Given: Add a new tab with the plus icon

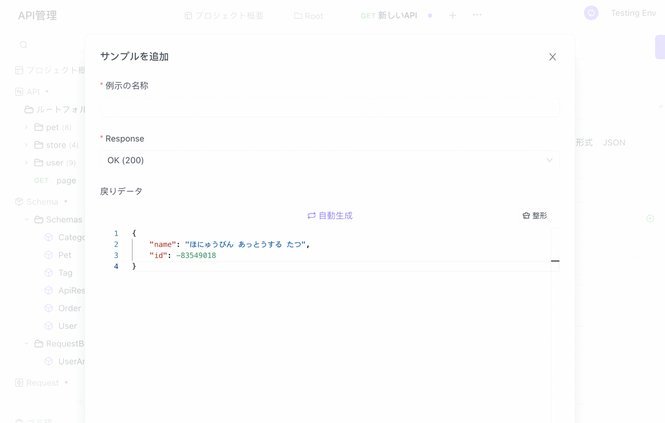Looking at the screenshot, I should 453,16.
